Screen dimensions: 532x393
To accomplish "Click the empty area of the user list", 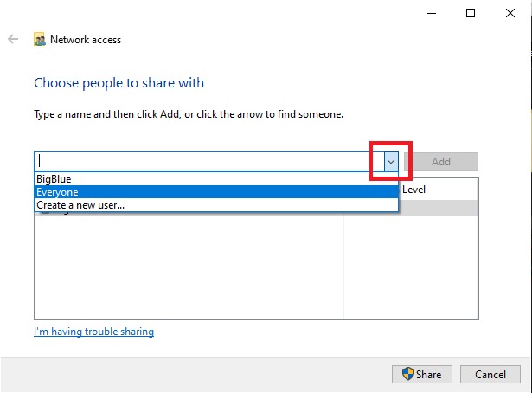I will point(189,268).
